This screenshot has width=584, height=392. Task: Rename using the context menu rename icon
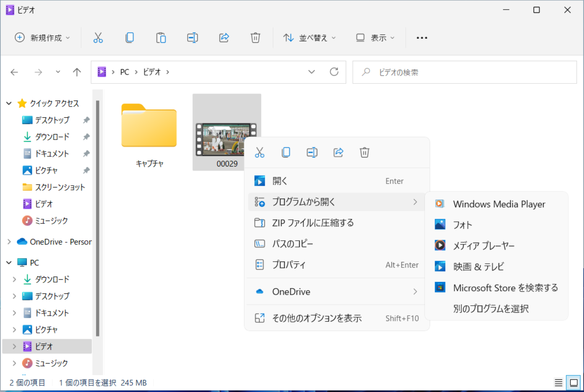click(x=312, y=153)
